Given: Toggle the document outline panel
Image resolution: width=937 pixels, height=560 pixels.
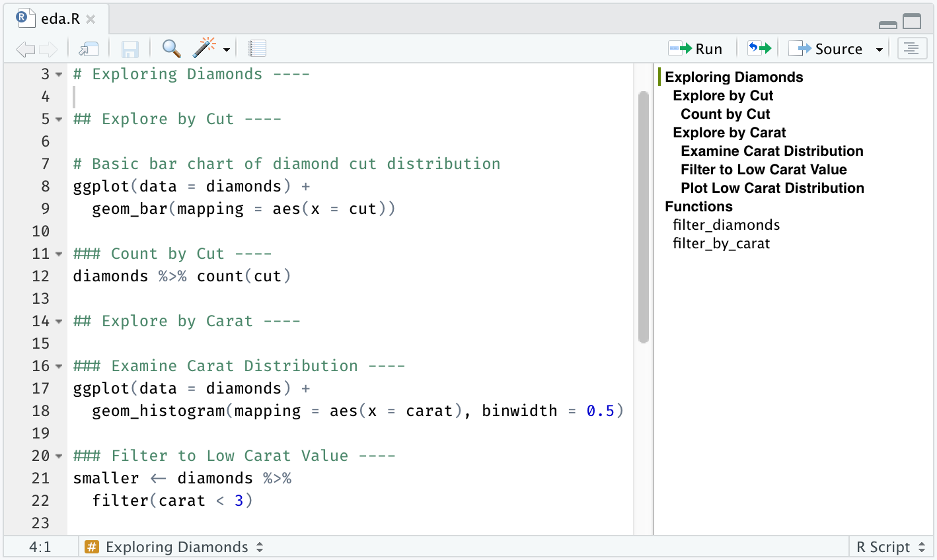Looking at the screenshot, I should click(x=912, y=48).
